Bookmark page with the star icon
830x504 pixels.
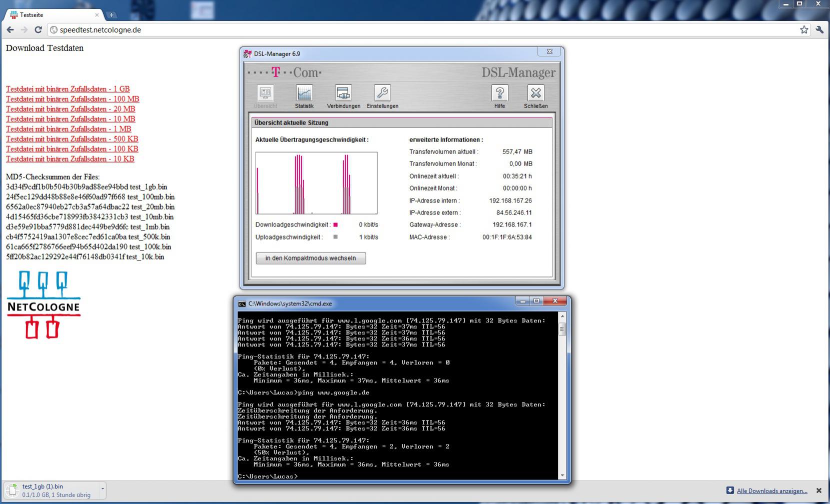coord(804,30)
